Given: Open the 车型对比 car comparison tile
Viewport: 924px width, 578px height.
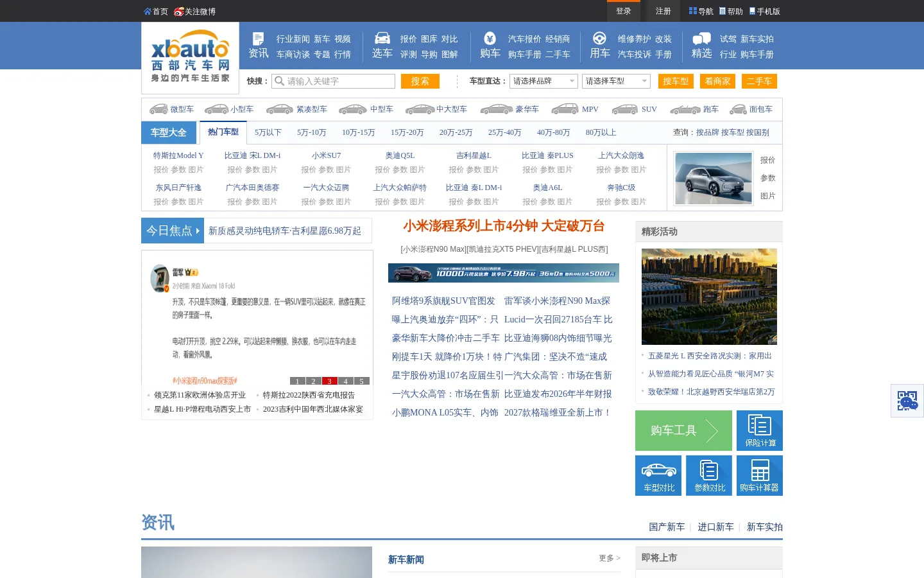Looking at the screenshot, I should click(658, 475).
